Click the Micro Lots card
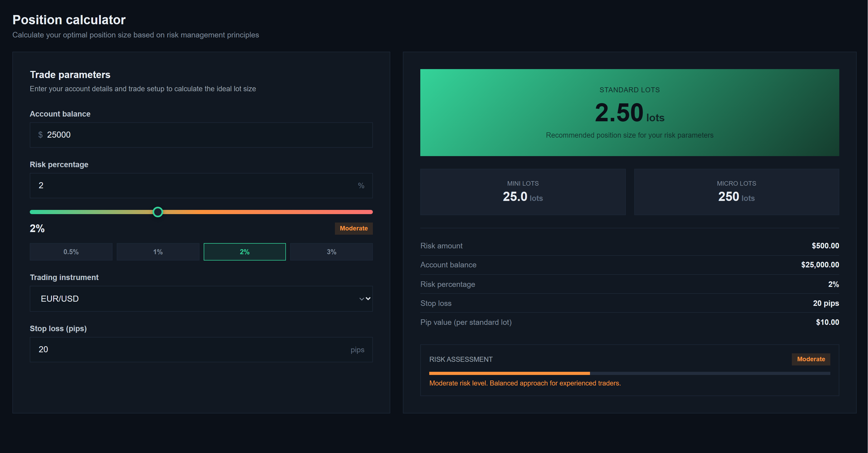 tap(737, 192)
